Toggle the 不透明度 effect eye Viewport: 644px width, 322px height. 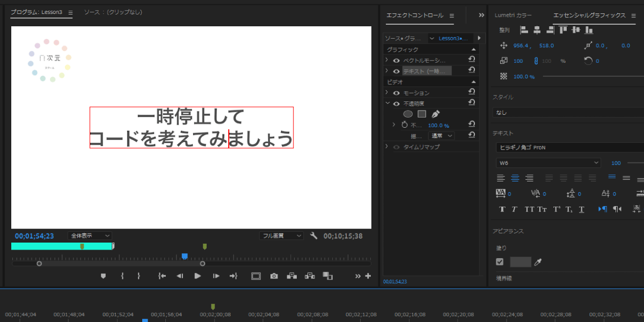397,104
